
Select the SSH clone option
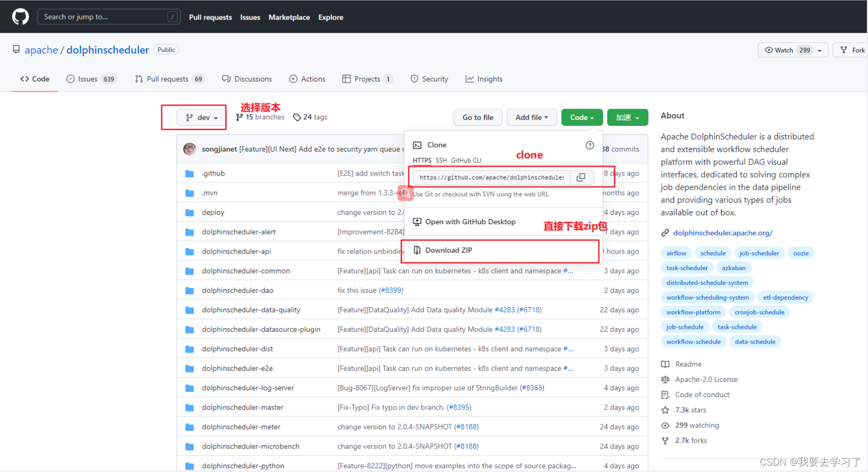coord(441,160)
